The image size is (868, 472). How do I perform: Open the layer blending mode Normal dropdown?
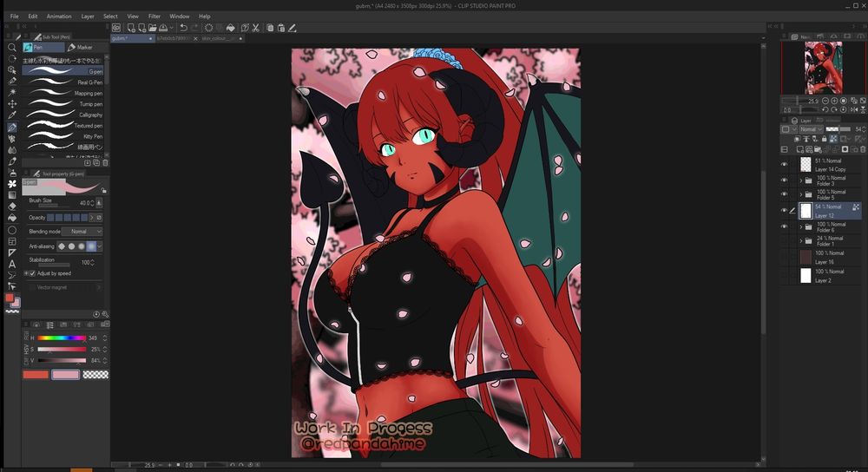click(x=811, y=129)
